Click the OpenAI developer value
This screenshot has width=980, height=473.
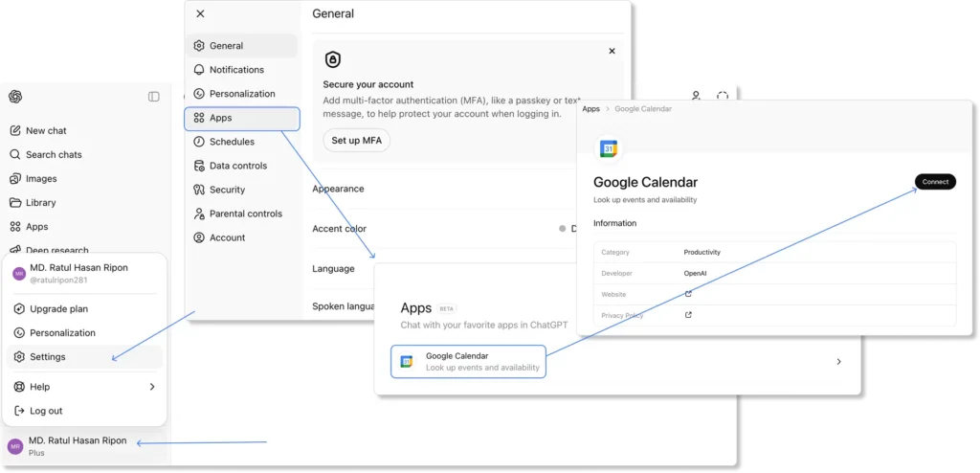(695, 274)
